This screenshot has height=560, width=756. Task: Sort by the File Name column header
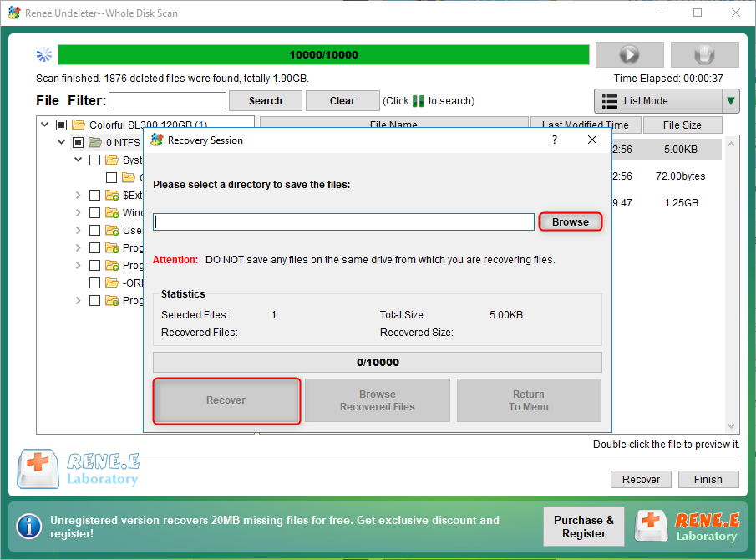tap(393, 125)
